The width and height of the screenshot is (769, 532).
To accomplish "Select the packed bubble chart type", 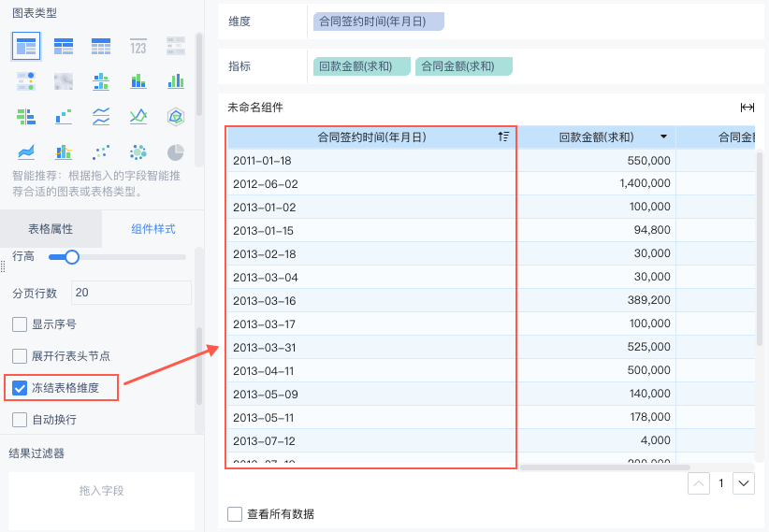I will (x=138, y=152).
